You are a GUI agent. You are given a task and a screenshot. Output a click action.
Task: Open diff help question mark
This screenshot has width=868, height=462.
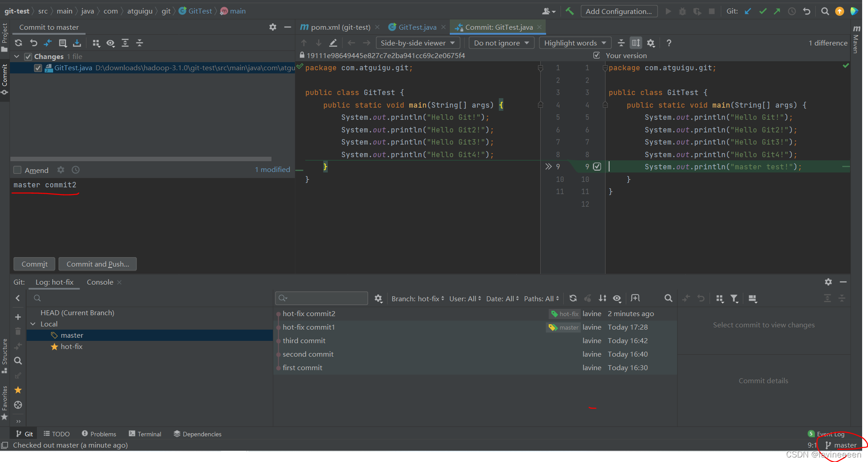click(669, 43)
